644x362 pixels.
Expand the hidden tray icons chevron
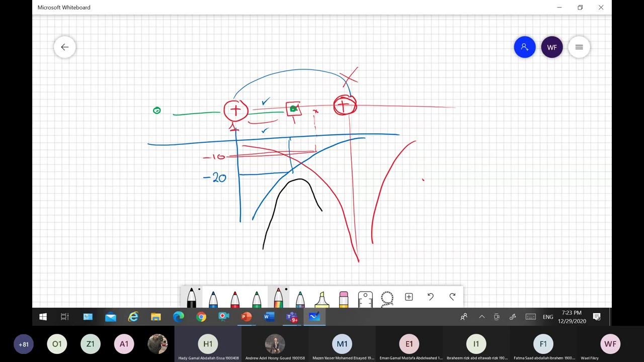click(x=481, y=317)
